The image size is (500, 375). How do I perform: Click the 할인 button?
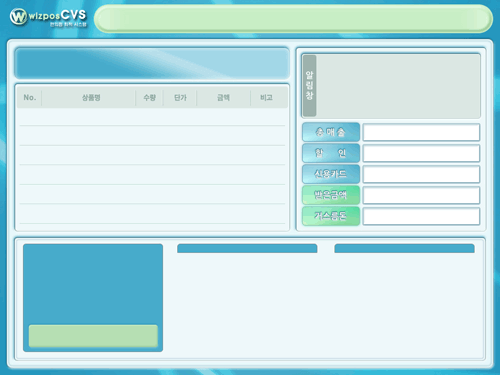[x=331, y=153]
